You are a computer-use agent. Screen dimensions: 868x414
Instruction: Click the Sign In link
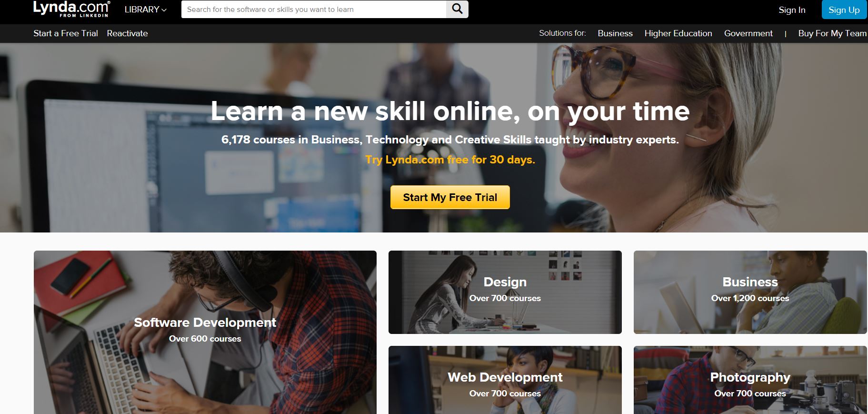tap(792, 10)
